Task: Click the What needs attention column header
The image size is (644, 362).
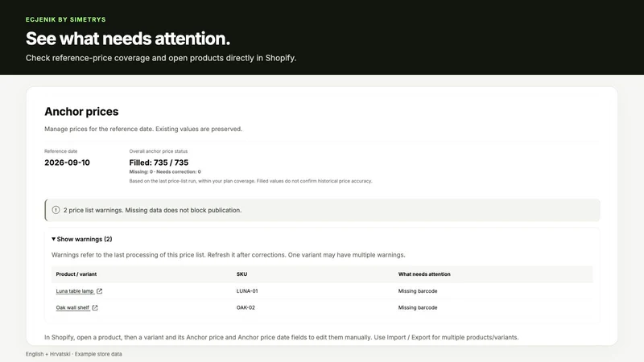Action: pyautogui.click(x=424, y=274)
